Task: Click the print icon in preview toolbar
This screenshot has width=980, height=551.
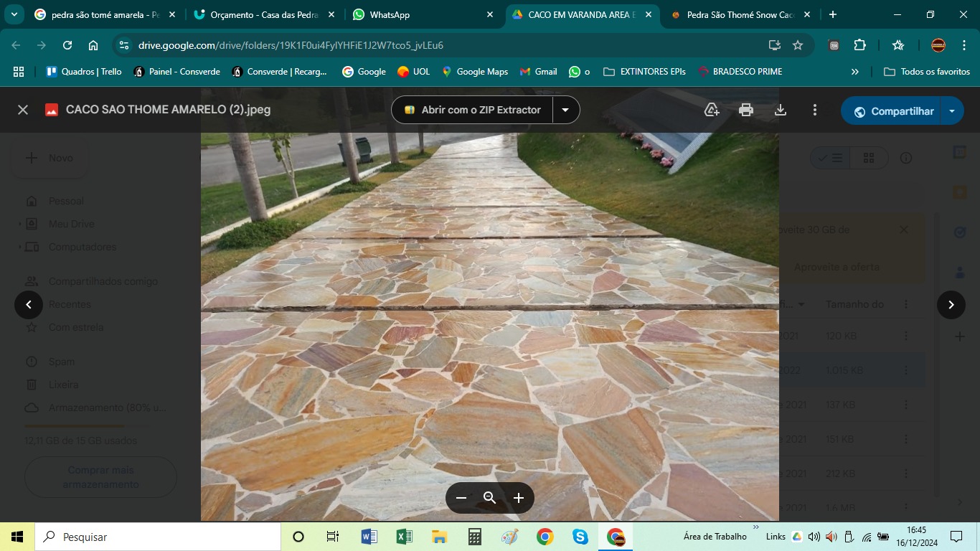Action: click(x=746, y=110)
